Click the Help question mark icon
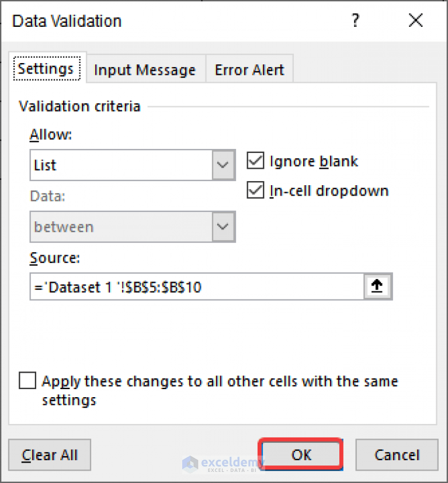Screen dimensions: 448x483 (x=356, y=20)
